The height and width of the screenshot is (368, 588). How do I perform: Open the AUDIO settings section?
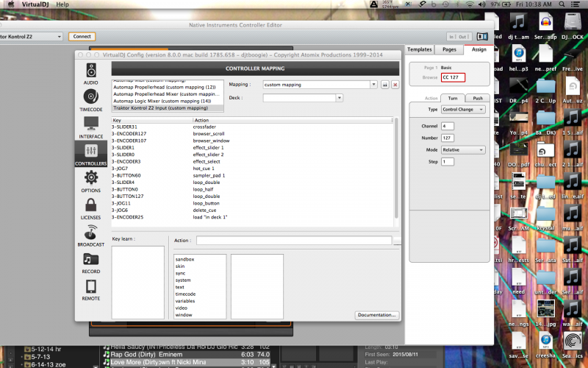90,74
